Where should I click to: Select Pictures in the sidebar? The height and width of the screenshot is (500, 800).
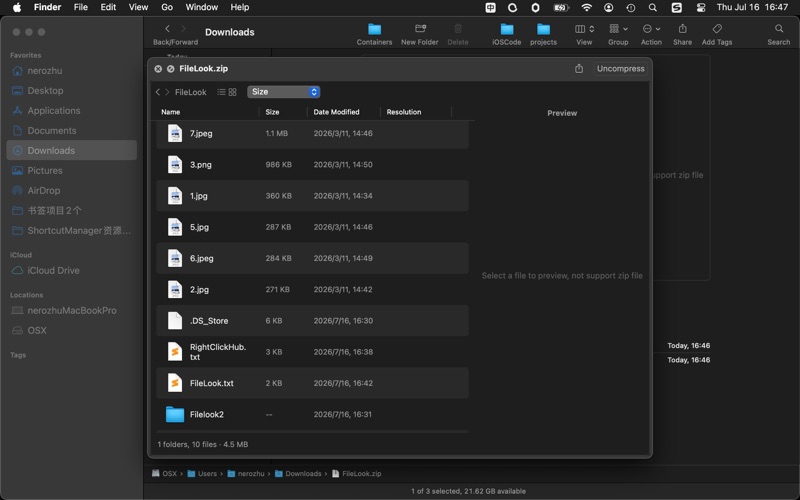tap(71, 170)
